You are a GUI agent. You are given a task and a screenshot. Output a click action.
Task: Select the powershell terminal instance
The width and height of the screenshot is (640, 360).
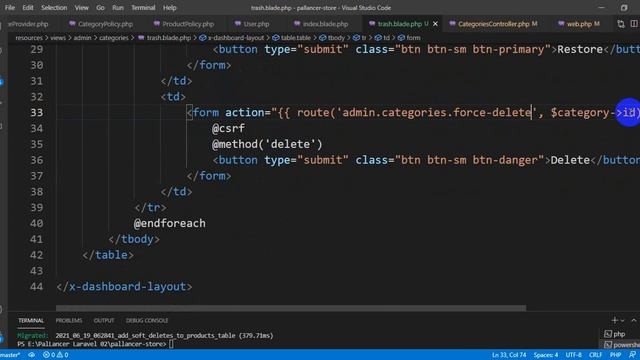(x=622, y=345)
